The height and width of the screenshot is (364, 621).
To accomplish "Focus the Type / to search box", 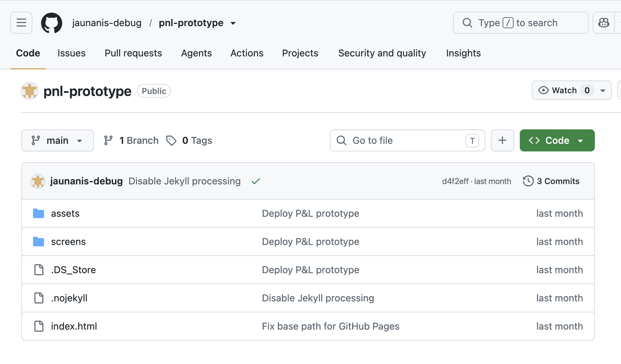I will coord(520,23).
